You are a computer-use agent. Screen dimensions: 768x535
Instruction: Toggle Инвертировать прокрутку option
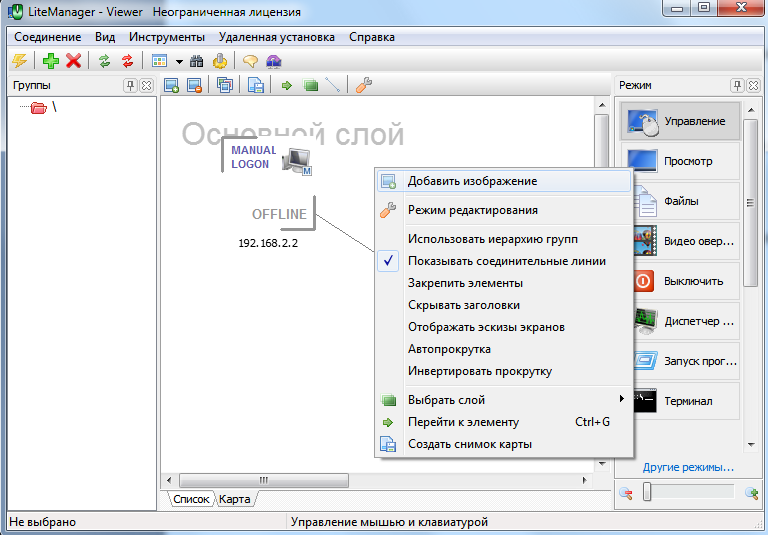[x=504, y=371]
